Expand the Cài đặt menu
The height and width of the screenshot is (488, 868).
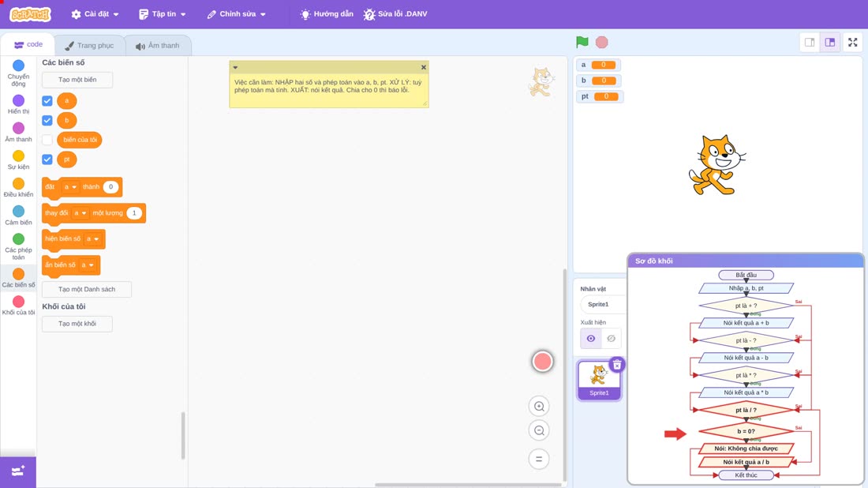coord(95,14)
